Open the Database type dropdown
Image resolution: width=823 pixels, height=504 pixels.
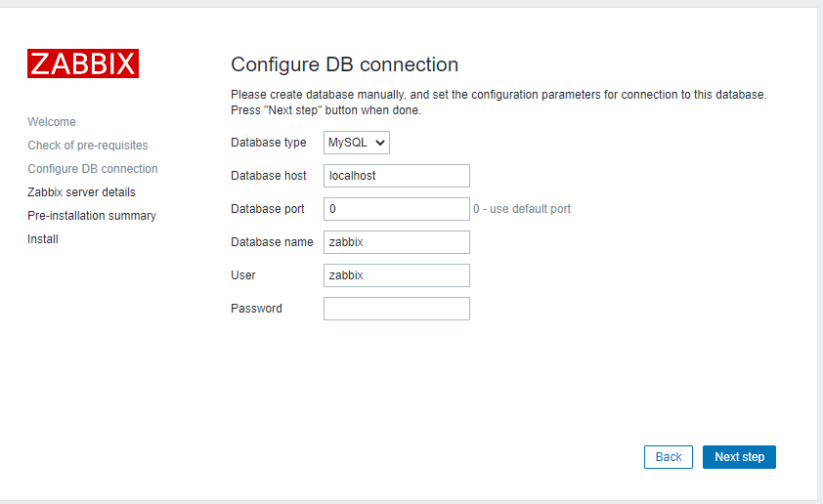click(x=357, y=143)
